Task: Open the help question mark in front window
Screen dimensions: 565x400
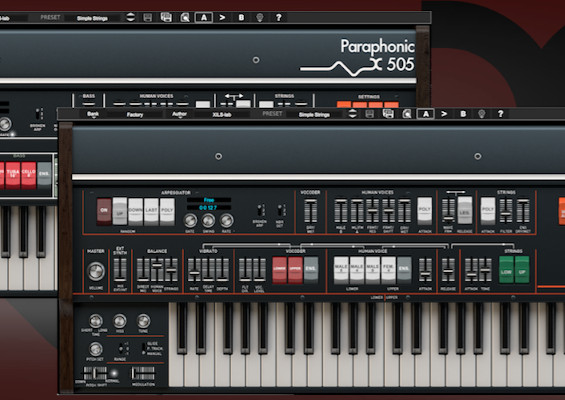Action: click(501, 114)
